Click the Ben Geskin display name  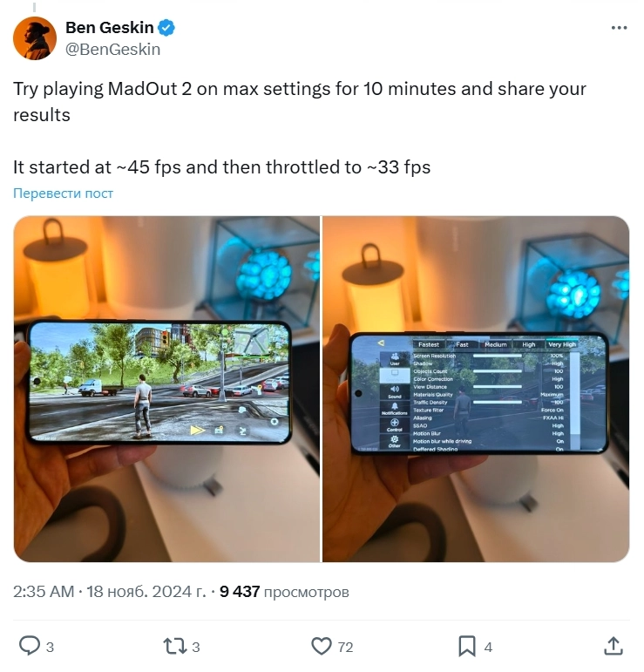(109, 28)
